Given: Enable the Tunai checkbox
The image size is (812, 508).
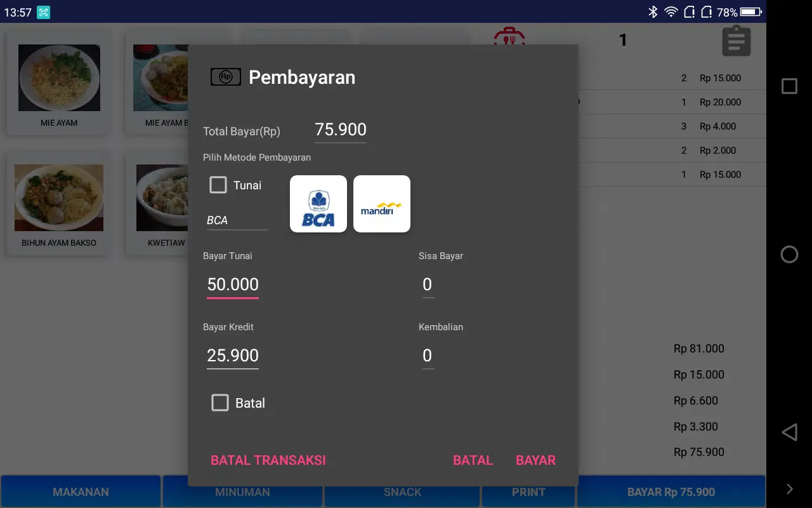Looking at the screenshot, I should point(218,185).
